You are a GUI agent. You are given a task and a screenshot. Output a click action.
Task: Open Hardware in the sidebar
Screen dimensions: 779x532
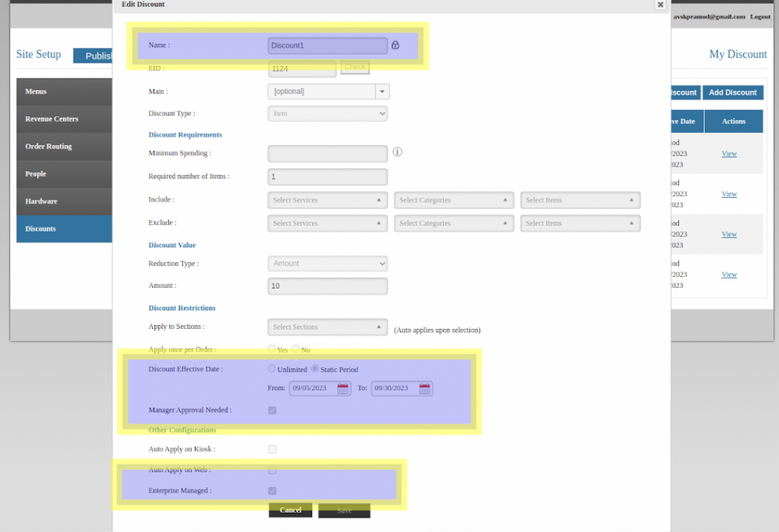[x=64, y=201]
